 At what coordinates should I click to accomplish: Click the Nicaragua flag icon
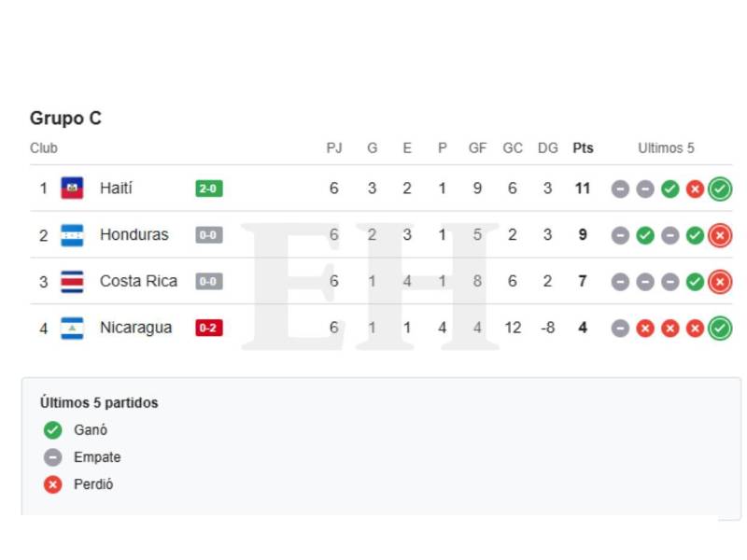[72, 328]
